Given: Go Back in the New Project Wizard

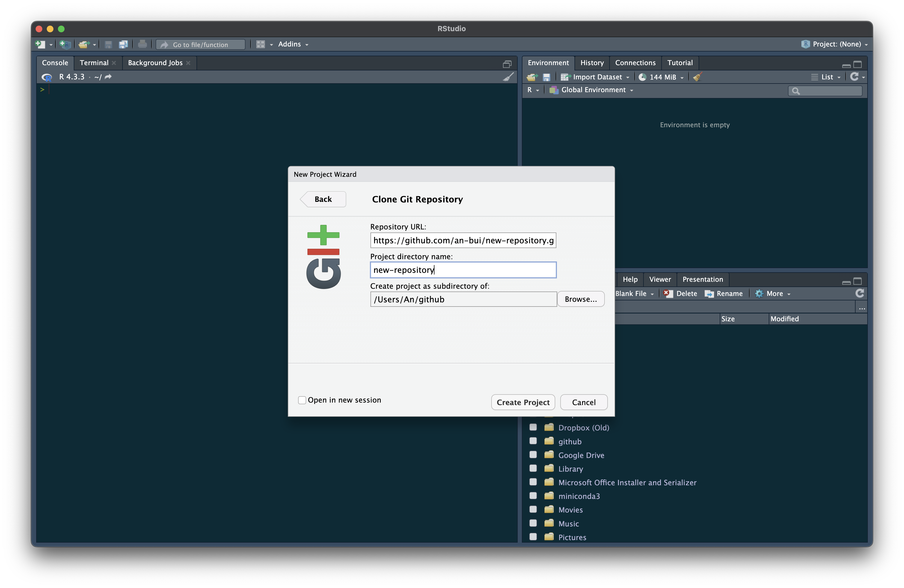Looking at the screenshot, I should click(323, 199).
